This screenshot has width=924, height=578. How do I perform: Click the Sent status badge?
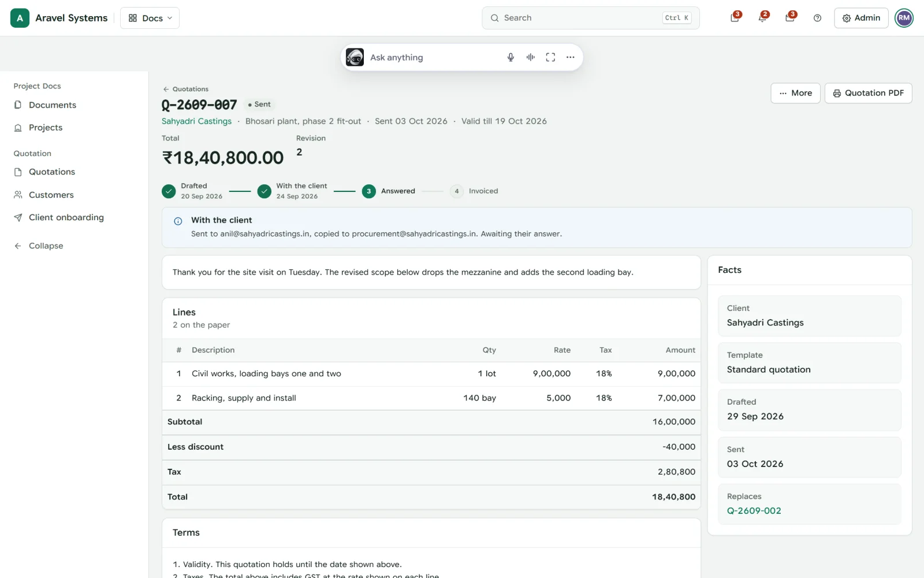point(259,105)
